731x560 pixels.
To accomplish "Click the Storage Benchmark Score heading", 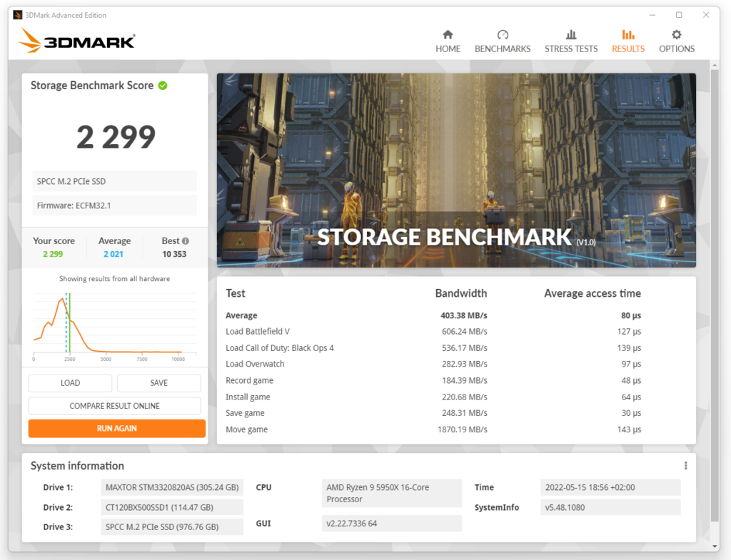I will (x=92, y=86).
